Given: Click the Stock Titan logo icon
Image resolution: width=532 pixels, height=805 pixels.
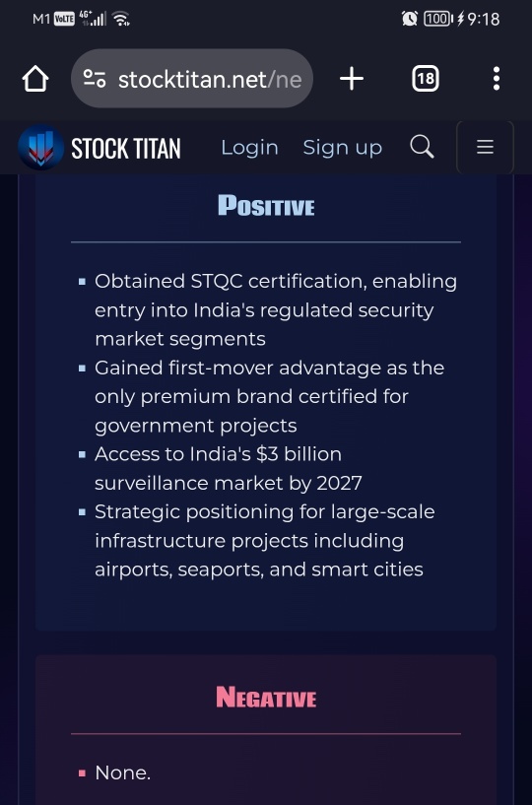Looking at the screenshot, I should coord(41,148).
